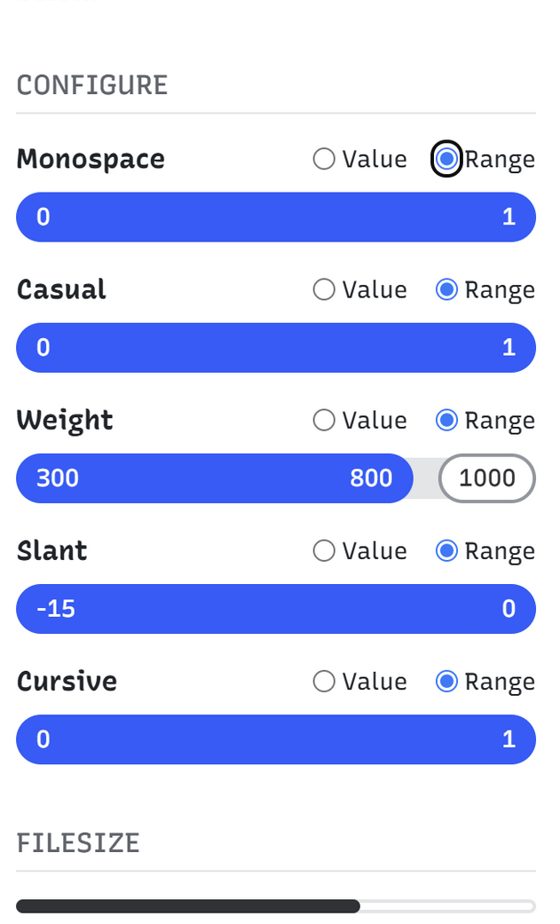Switch Slant axis to Value mode
Screen dimensions: 560x924
point(325,550)
